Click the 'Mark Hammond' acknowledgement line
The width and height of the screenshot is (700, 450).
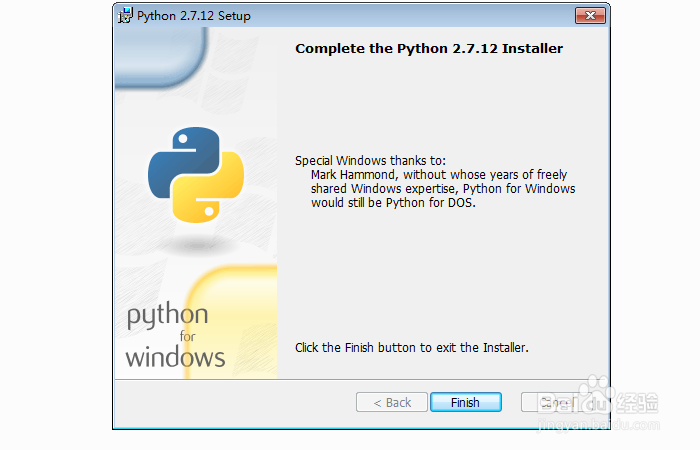coord(439,175)
